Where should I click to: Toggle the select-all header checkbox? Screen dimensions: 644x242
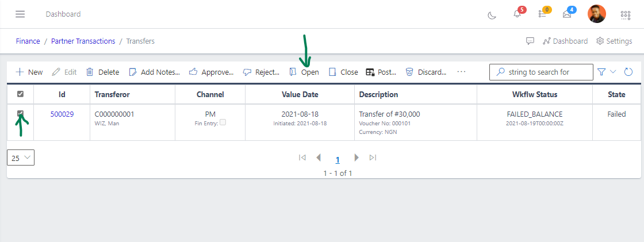pyautogui.click(x=20, y=94)
